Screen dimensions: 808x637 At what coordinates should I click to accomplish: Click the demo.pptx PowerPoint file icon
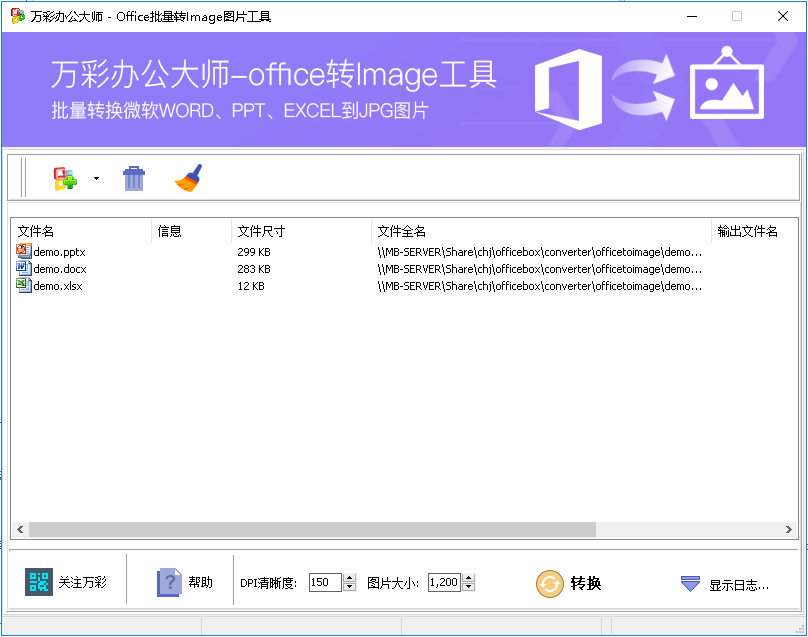pyautogui.click(x=24, y=251)
